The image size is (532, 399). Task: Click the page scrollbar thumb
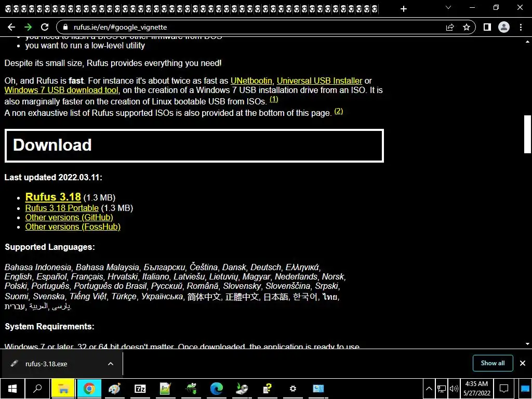pos(527,135)
